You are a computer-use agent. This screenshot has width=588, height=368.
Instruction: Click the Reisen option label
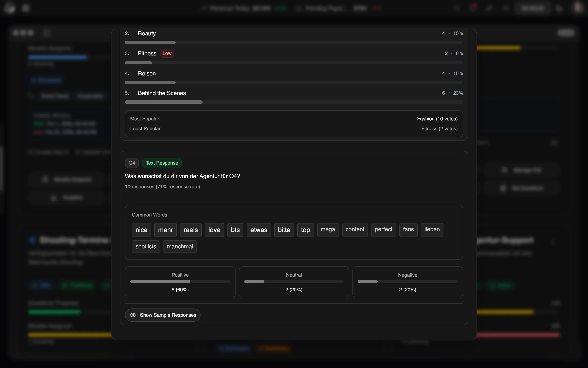click(147, 73)
